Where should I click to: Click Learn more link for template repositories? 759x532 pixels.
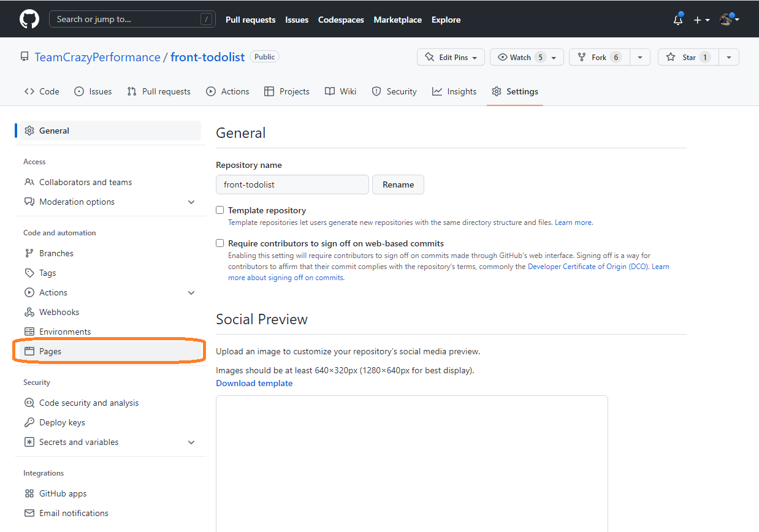573,222
